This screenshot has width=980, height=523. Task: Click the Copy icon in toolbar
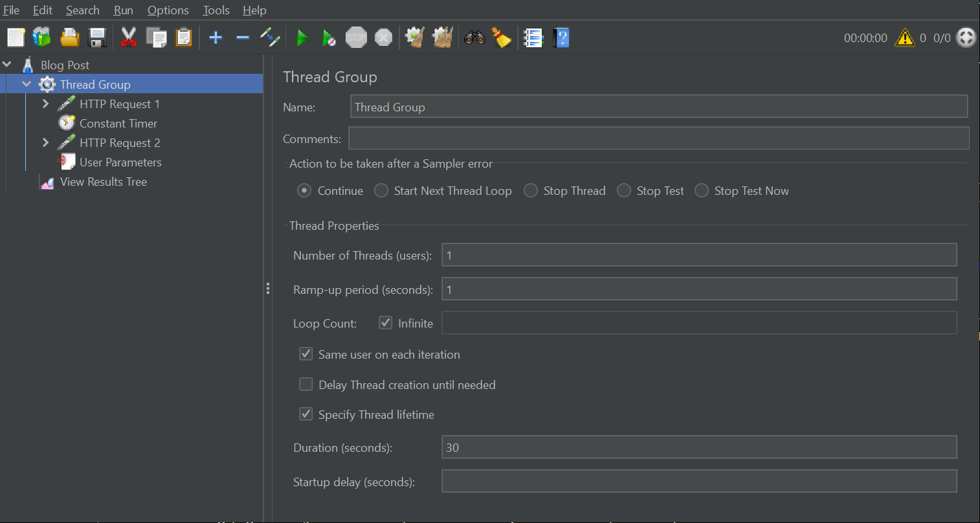click(156, 38)
